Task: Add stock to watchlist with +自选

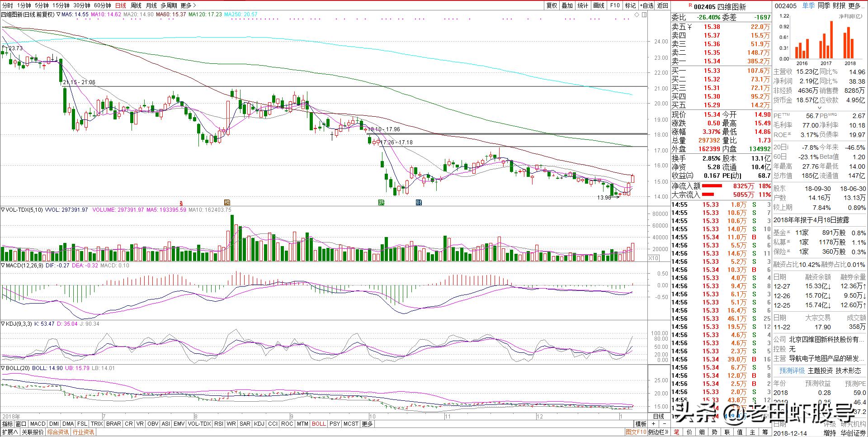Action: tap(647, 5)
